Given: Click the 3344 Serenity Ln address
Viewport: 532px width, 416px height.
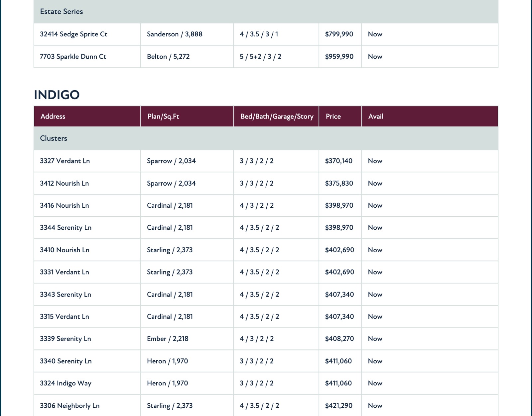Looking at the screenshot, I should (x=66, y=228).
